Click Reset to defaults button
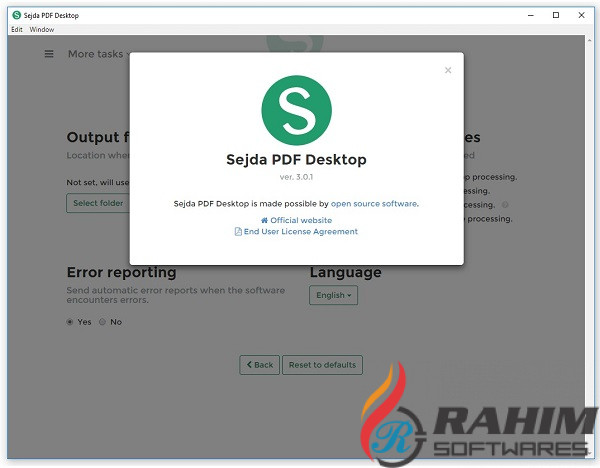 (x=322, y=365)
